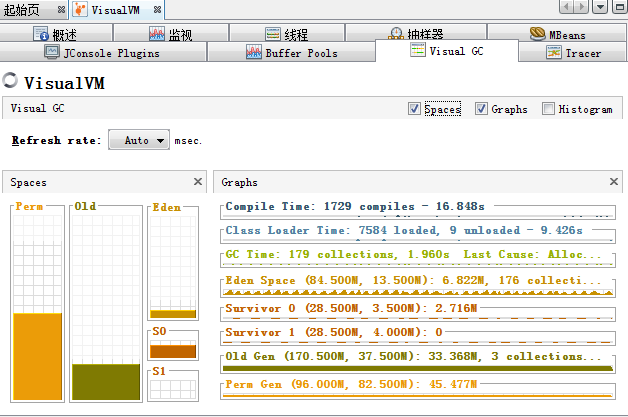The height and width of the screenshot is (417, 628).
Task: Open the Refresh rate Auto dropdown
Action: click(x=139, y=140)
